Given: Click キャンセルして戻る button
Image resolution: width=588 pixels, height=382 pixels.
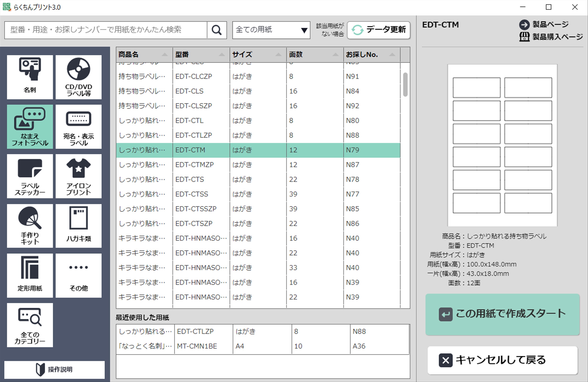Looking at the screenshot, I should click(502, 360).
